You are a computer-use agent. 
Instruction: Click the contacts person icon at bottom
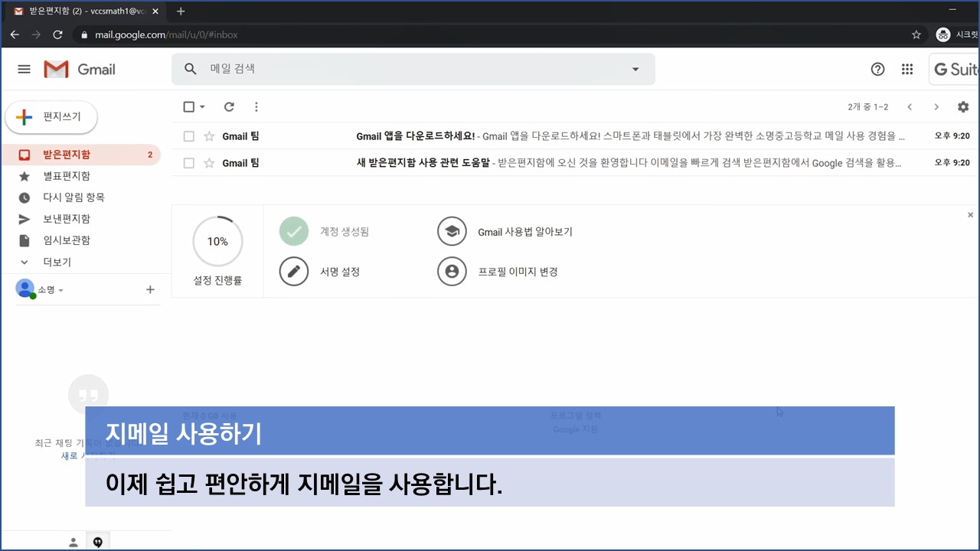tap(73, 543)
